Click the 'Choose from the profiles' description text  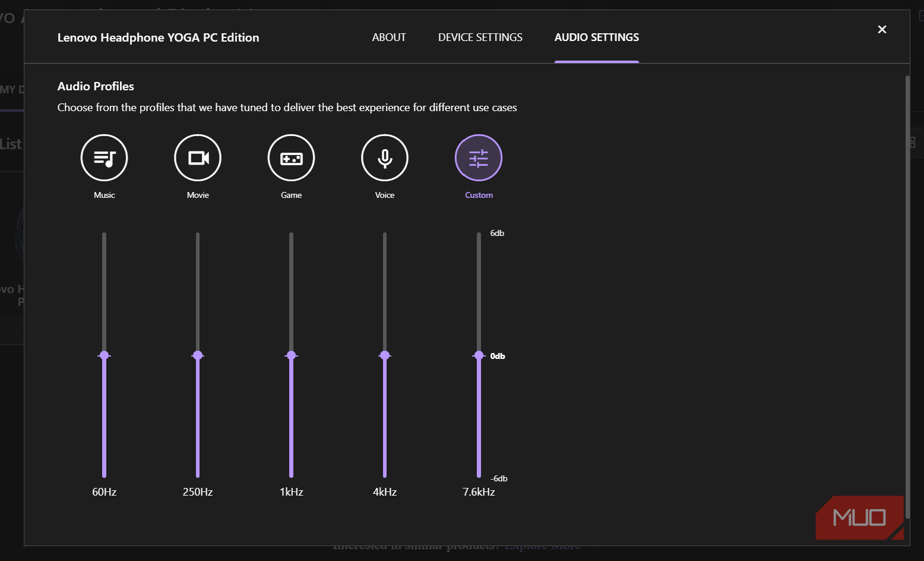pos(287,108)
